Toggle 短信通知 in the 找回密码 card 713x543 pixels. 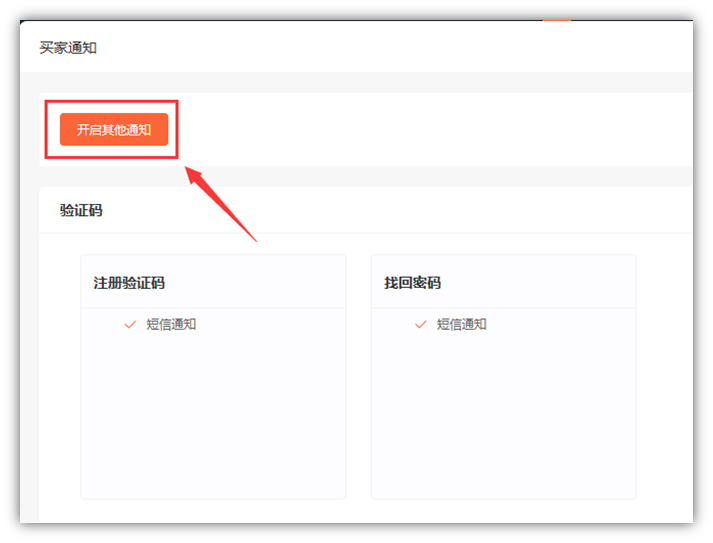click(461, 324)
